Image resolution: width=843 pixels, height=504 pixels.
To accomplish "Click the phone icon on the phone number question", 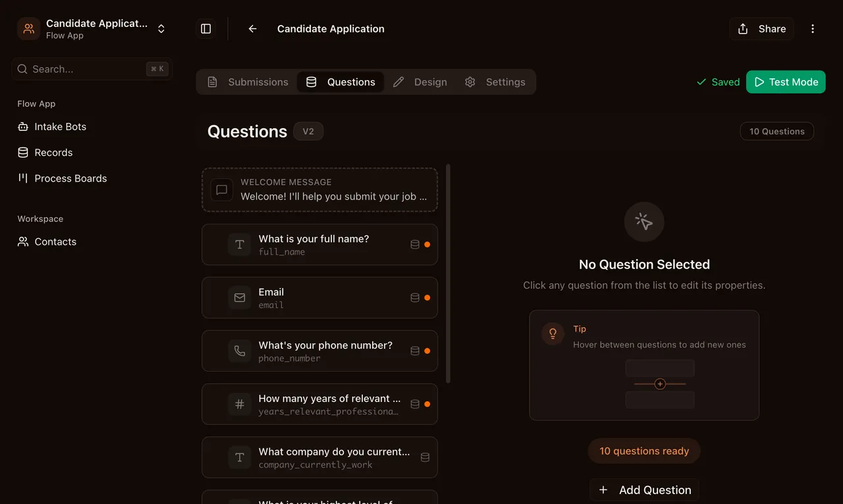I will tap(239, 351).
